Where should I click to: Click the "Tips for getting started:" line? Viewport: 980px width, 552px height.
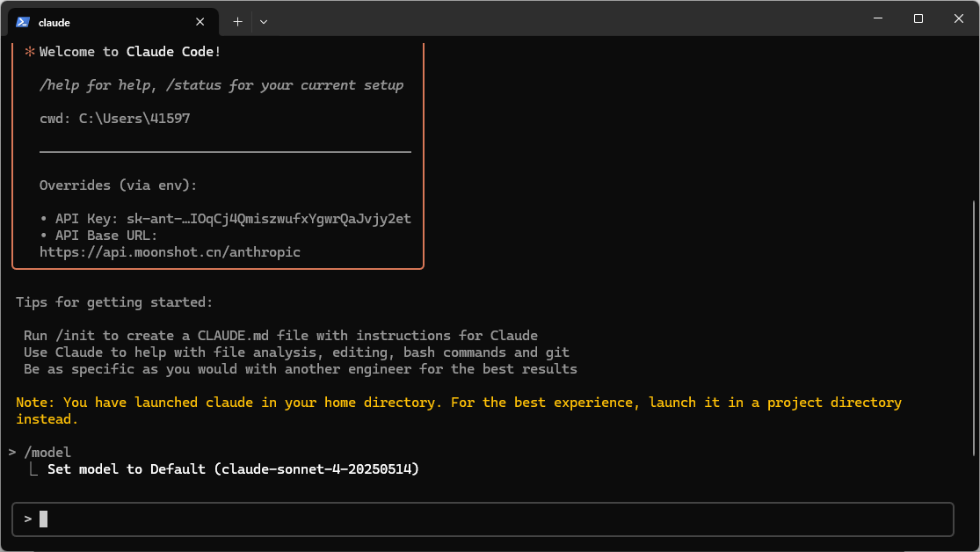point(114,302)
